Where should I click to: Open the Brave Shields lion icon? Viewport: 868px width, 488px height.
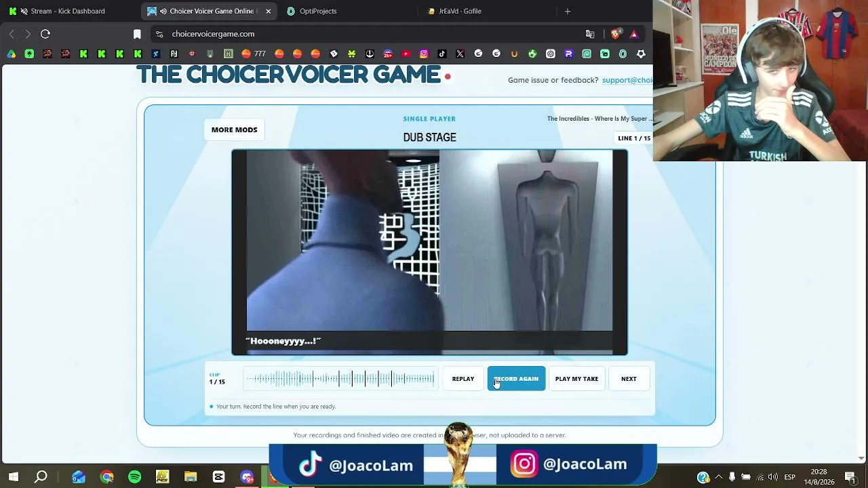point(616,34)
